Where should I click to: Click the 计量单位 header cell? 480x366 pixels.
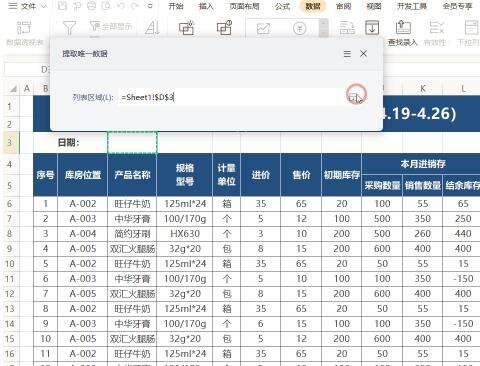[227, 175]
